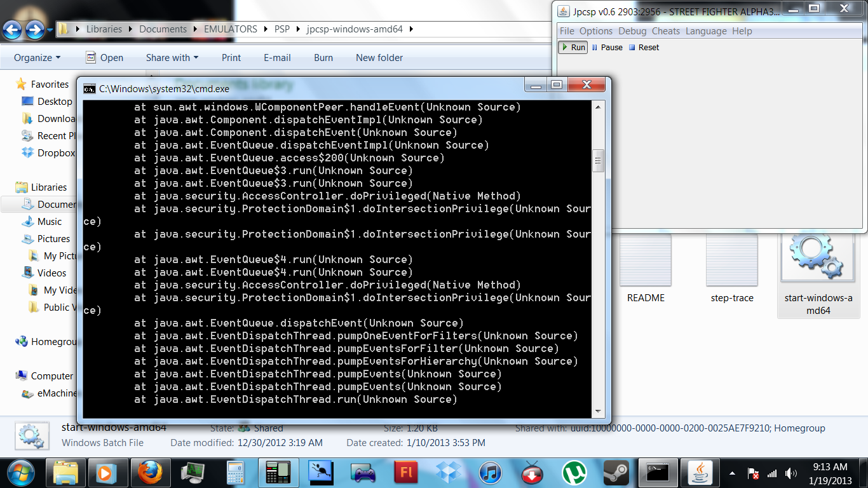Image resolution: width=868 pixels, height=488 pixels.
Task: Pause emulation in Jpcsp
Action: click(607, 48)
